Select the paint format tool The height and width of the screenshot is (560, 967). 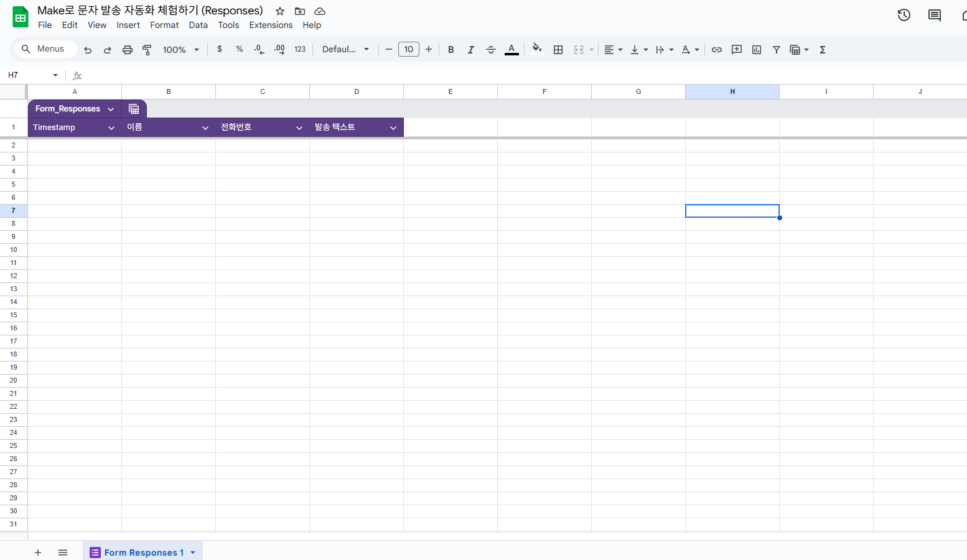click(x=147, y=50)
